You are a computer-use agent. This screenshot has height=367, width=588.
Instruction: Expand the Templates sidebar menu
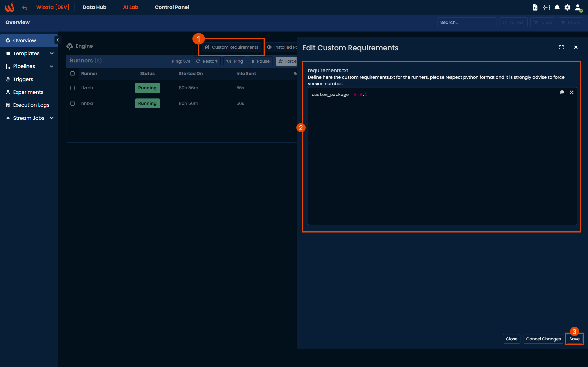click(51, 53)
